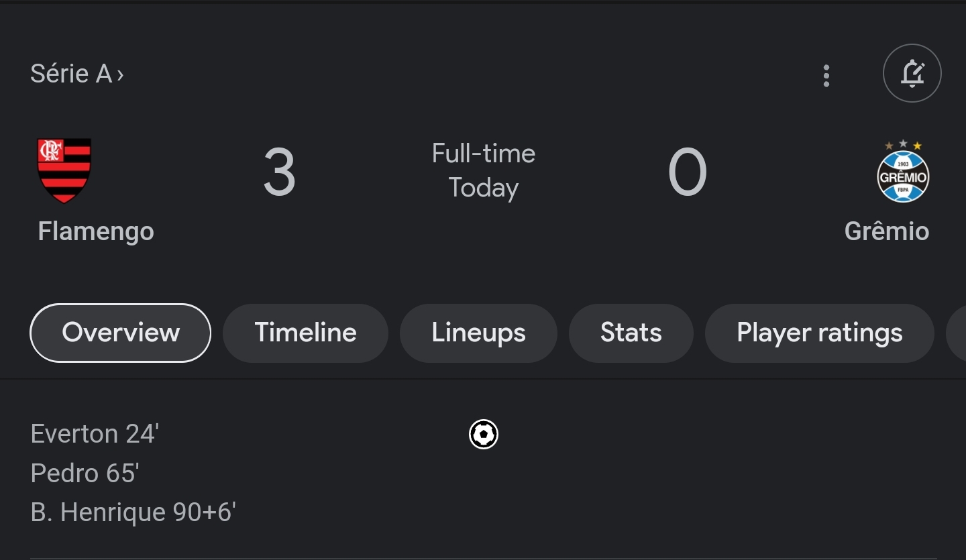This screenshot has height=560, width=966.
Task: Click the Grêmio team name
Action: [887, 231]
